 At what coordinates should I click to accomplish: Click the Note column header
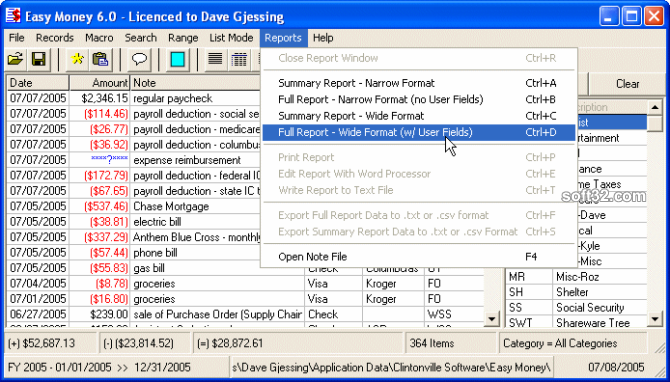coord(196,82)
